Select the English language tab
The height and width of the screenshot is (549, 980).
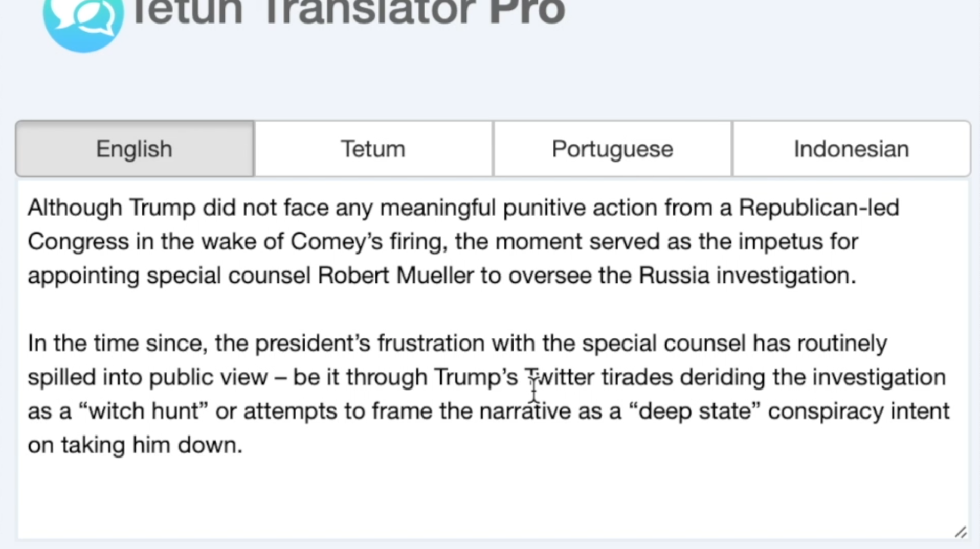[x=135, y=149]
